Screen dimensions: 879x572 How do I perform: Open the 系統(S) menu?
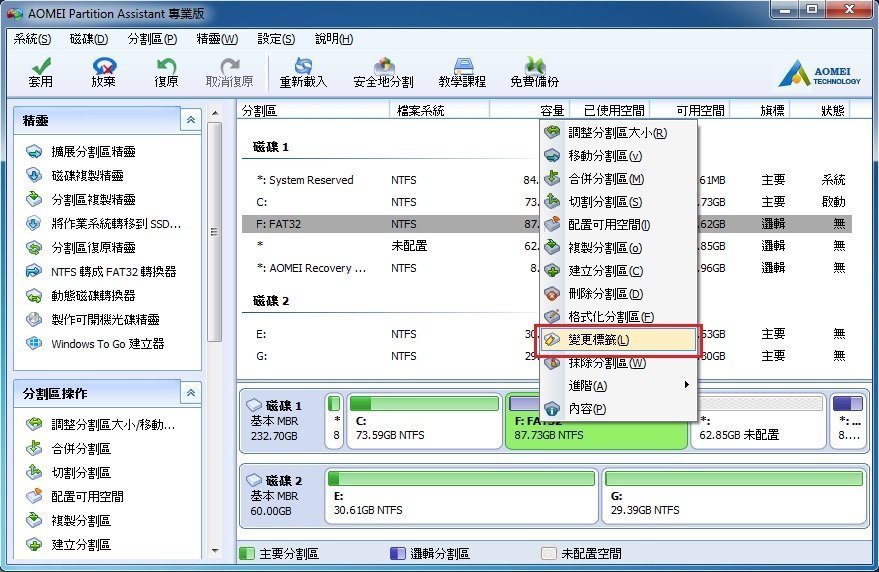click(33, 39)
